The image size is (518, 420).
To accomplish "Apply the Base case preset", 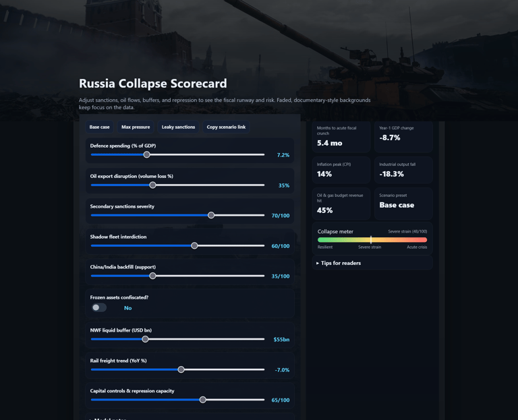I will [99, 127].
